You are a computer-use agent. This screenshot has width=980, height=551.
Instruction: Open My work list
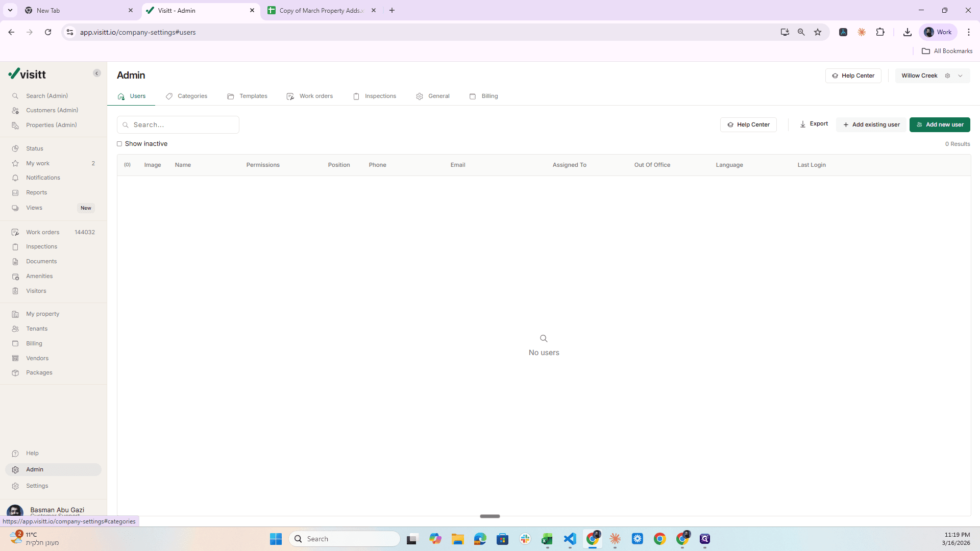(38, 163)
